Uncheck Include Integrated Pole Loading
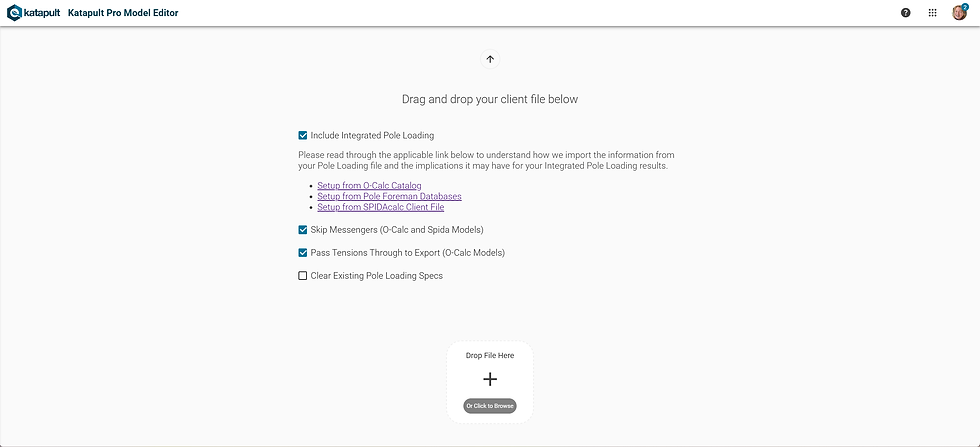 click(302, 135)
